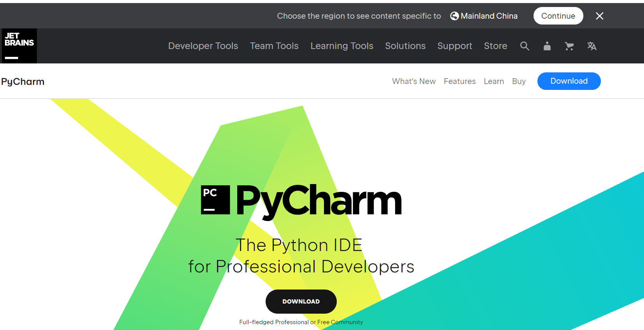
Task: Open the What's New link
Action: coord(414,81)
